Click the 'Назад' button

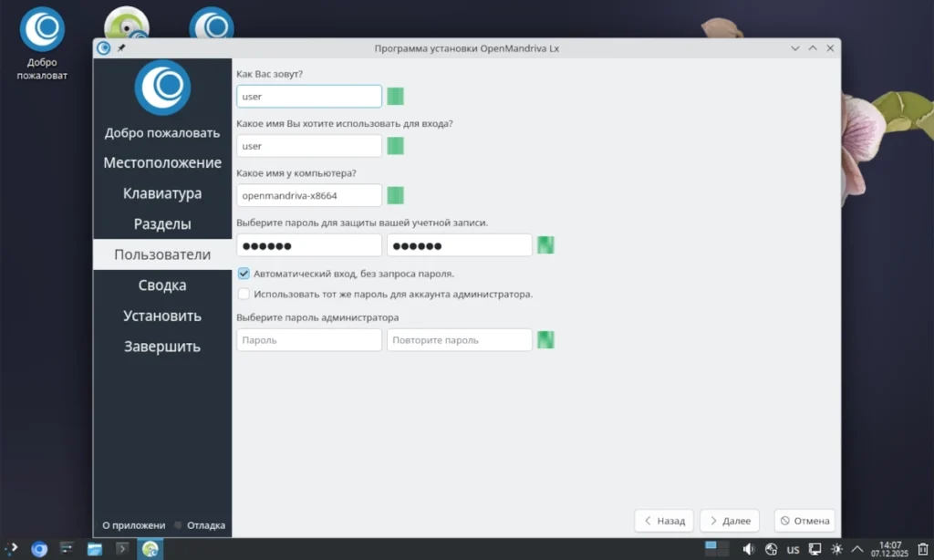point(664,521)
